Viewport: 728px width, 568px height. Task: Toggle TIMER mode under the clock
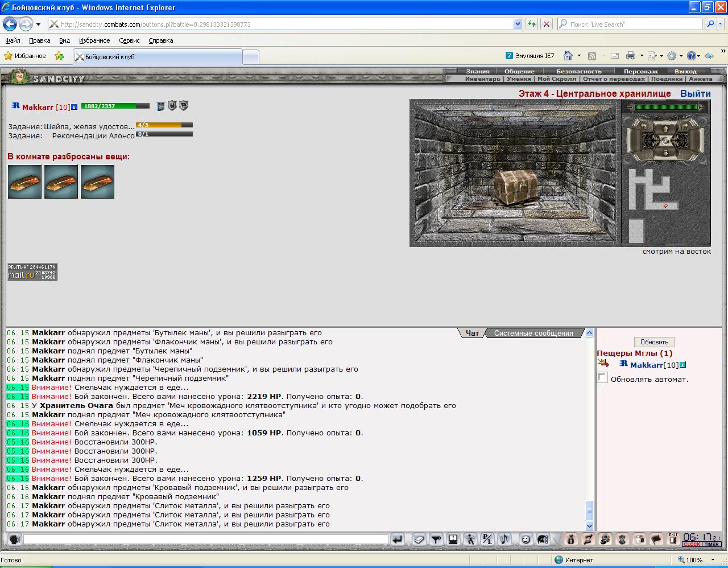tap(712, 544)
